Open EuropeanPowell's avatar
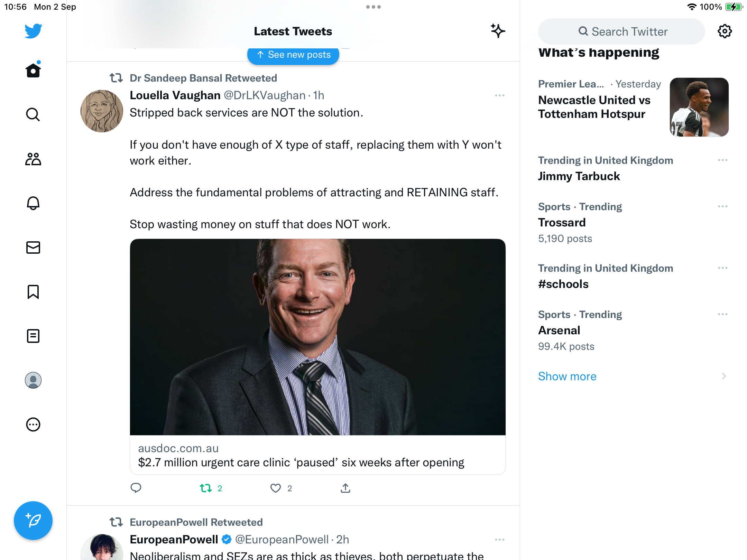 pyautogui.click(x=102, y=547)
